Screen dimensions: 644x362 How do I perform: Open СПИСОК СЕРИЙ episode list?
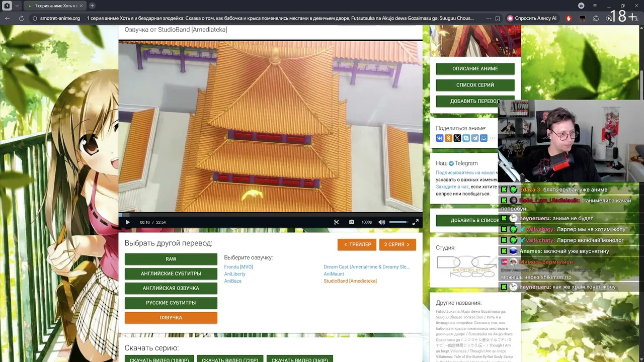[x=475, y=85]
